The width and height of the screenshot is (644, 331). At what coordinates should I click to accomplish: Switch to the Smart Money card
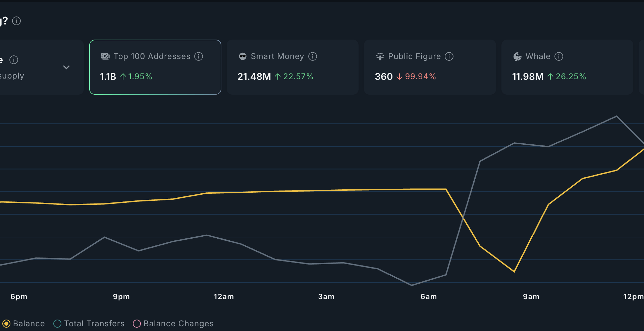coord(292,67)
